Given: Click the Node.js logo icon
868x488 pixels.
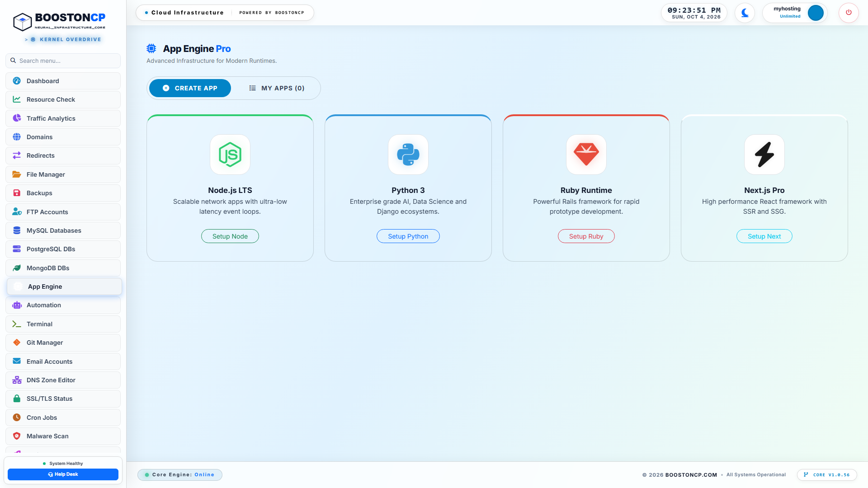Looking at the screenshot, I should 230,155.
